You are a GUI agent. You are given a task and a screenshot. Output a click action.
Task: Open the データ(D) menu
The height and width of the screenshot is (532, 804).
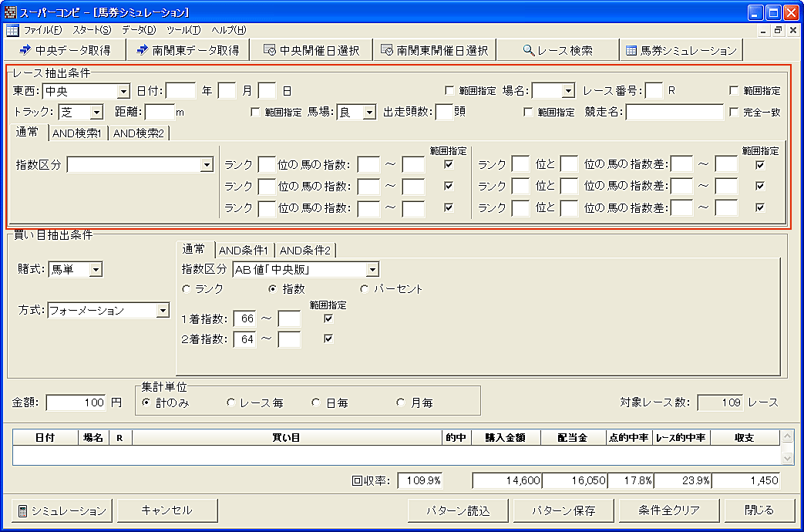139,30
